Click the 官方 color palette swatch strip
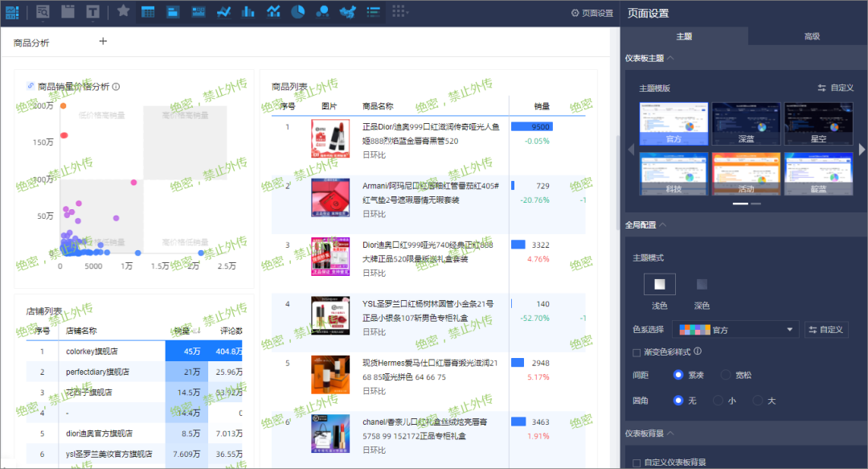The height and width of the screenshot is (469, 868). click(694, 329)
